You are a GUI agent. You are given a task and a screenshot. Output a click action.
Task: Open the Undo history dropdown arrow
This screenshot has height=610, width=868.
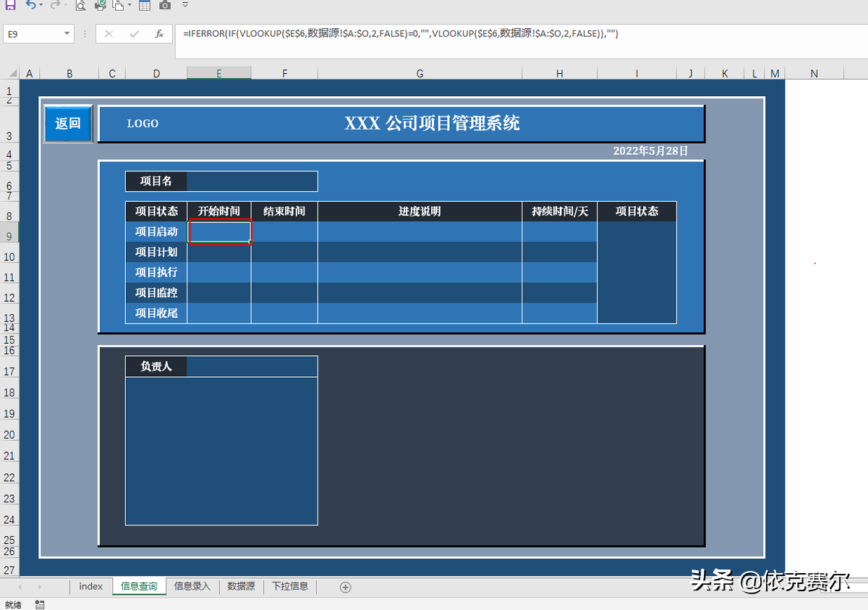41,5
